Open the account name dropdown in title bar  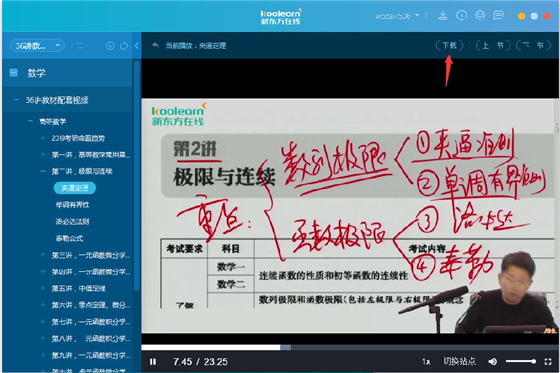coord(397,16)
